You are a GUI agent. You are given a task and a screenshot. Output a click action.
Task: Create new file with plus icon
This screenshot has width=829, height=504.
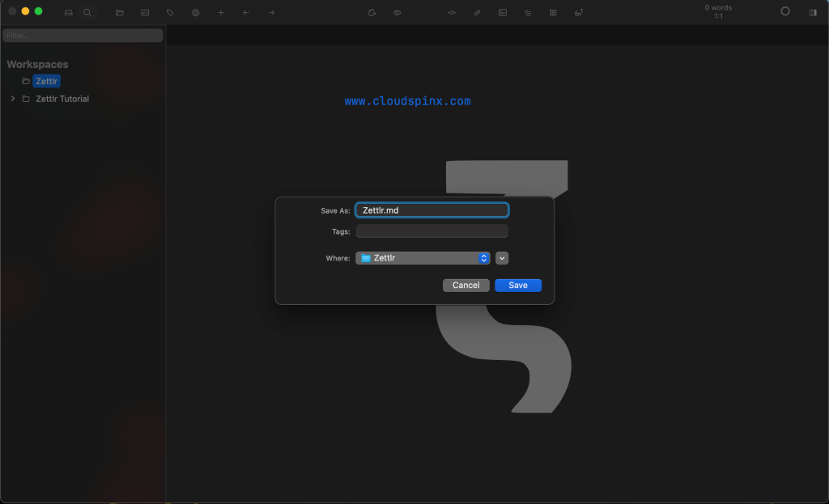[x=221, y=13]
